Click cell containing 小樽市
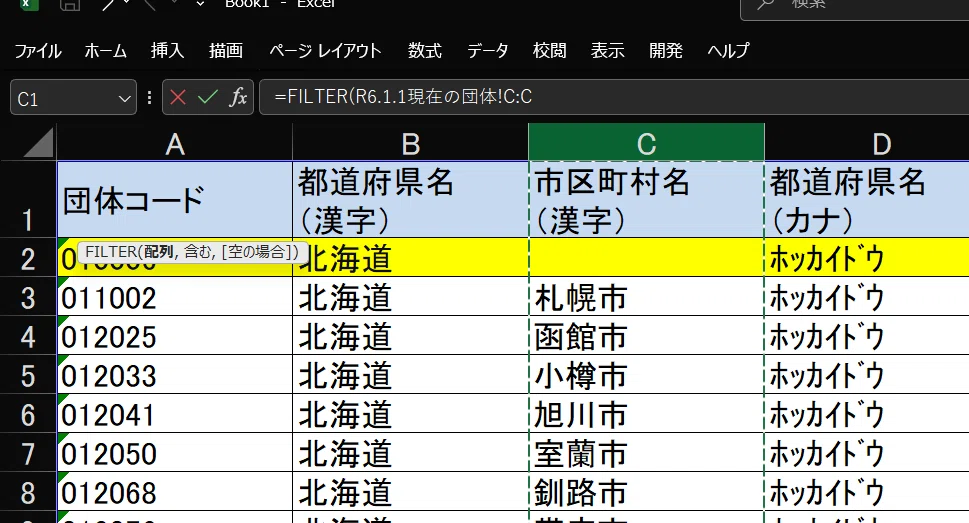 tap(646, 374)
